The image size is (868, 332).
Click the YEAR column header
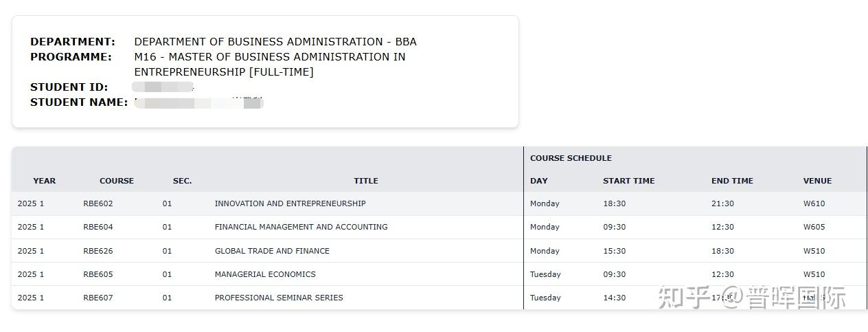44,181
